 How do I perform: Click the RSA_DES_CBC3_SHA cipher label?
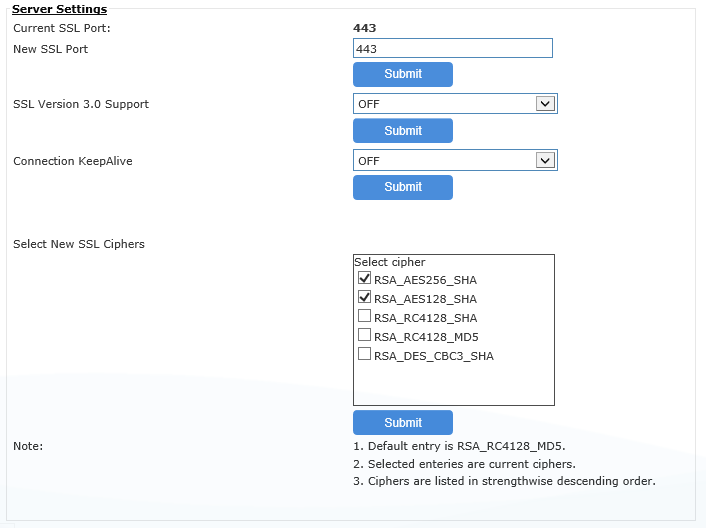click(x=434, y=356)
